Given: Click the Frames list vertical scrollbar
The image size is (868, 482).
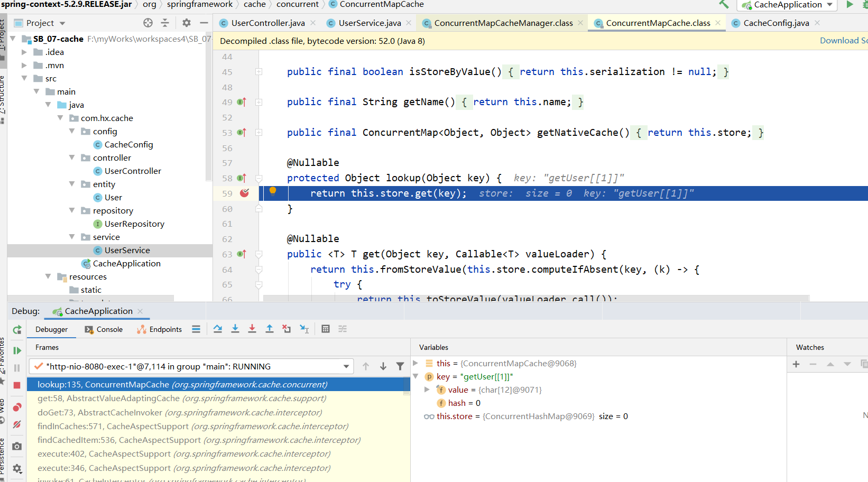Looking at the screenshot, I should [x=407, y=385].
